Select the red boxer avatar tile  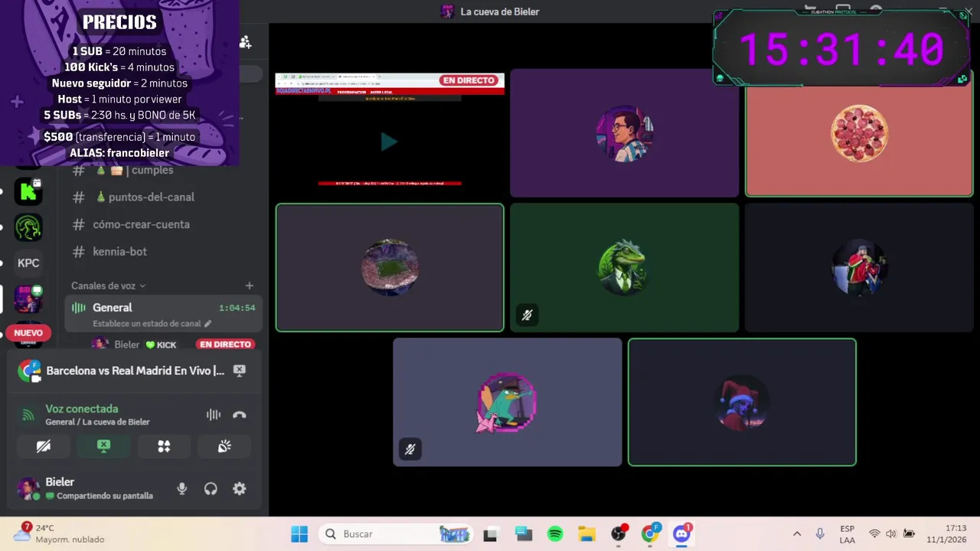click(x=859, y=267)
